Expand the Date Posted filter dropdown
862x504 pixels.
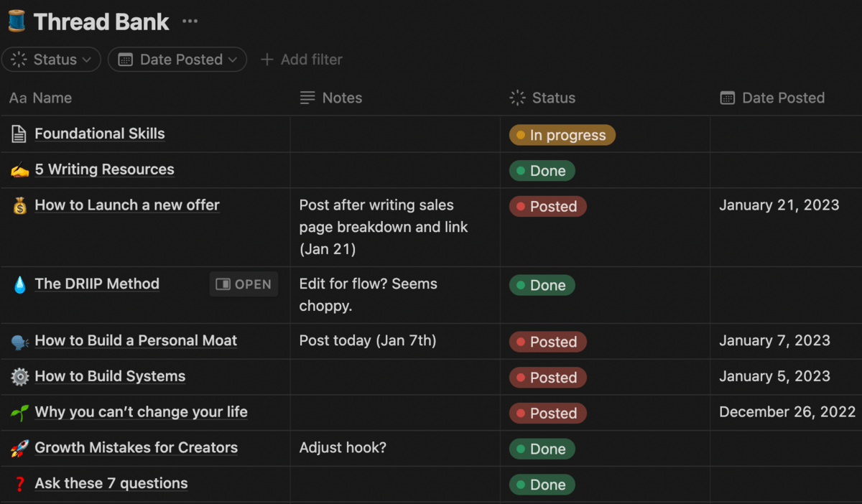177,60
